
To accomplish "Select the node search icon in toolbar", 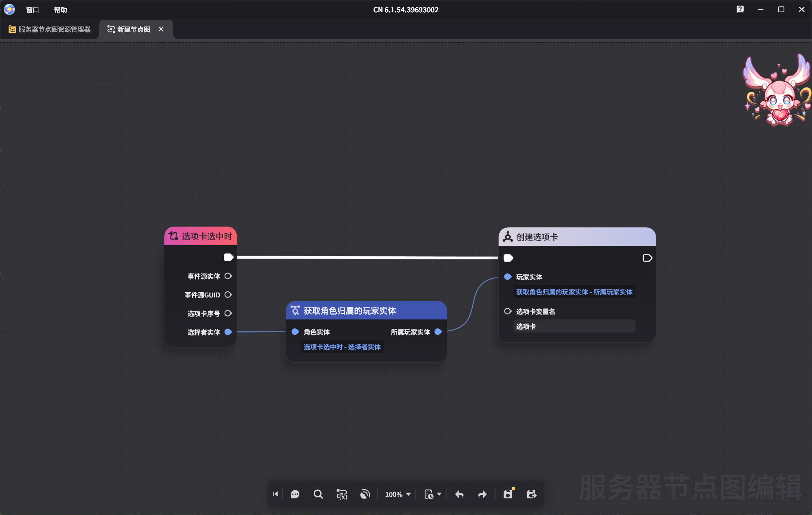I will 318,494.
